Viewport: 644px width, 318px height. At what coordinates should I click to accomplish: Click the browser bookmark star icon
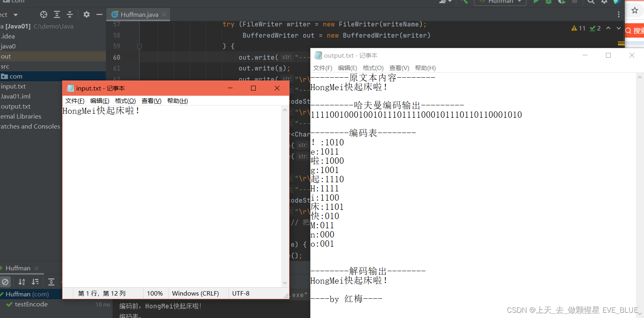(x=635, y=10)
